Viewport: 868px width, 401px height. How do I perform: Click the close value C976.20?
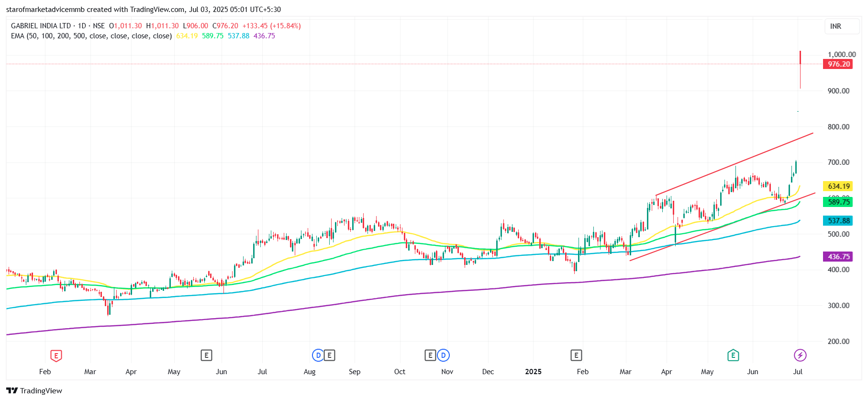click(225, 26)
